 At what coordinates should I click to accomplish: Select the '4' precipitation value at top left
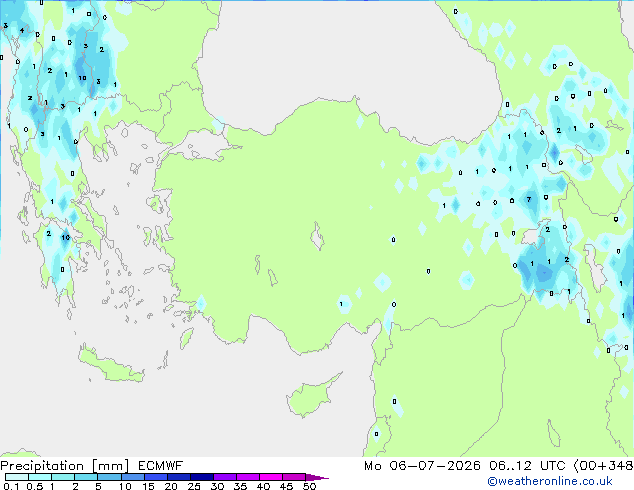click(22, 30)
